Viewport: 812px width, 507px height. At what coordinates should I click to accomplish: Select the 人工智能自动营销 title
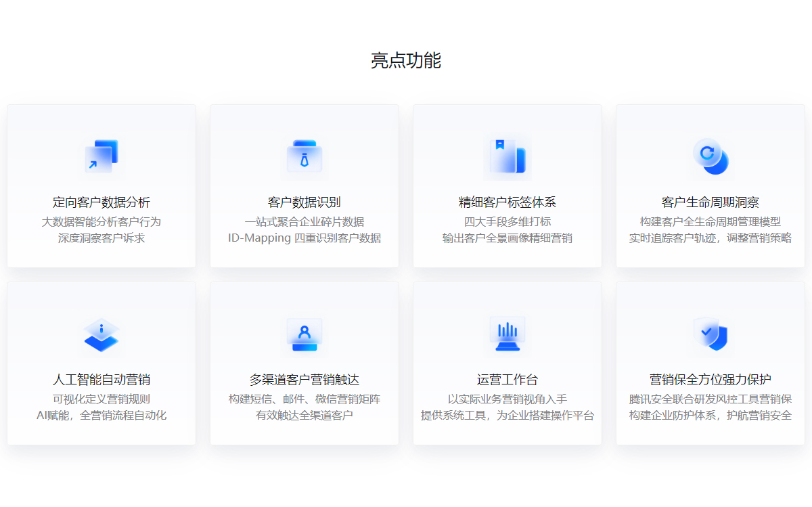pyautogui.click(x=101, y=380)
